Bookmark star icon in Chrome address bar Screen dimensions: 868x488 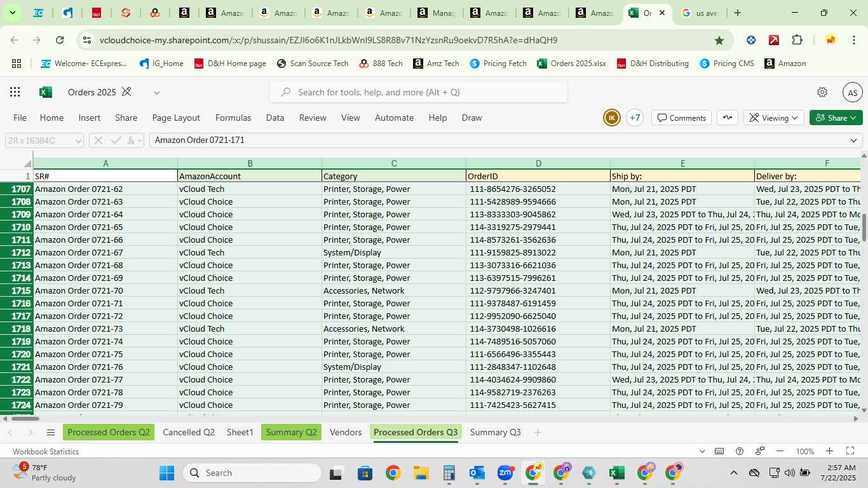(x=719, y=40)
